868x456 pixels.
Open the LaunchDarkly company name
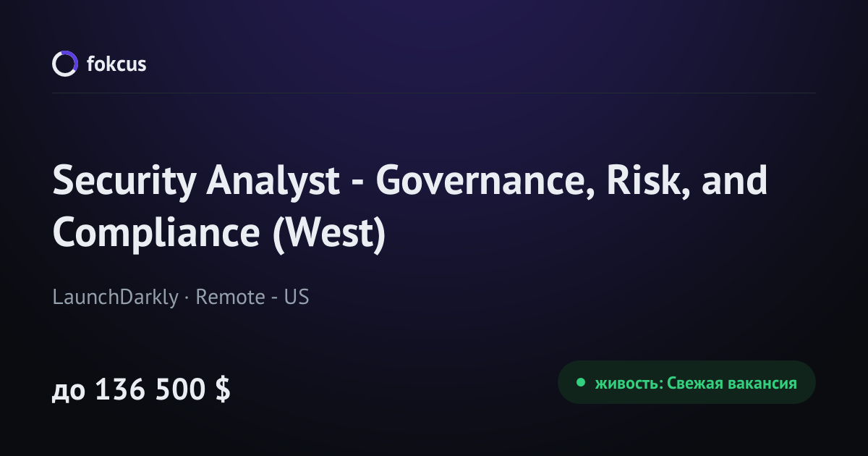[x=115, y=297]
